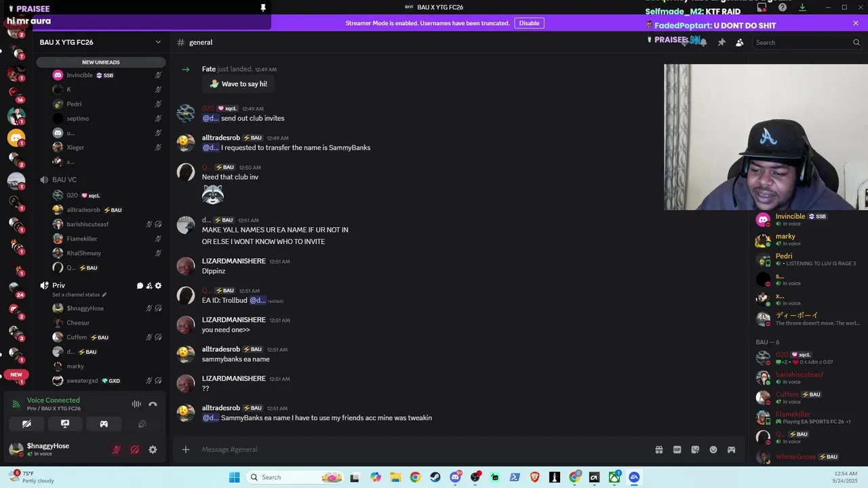Click the plus attachment button in message bar

coord(186,449)
